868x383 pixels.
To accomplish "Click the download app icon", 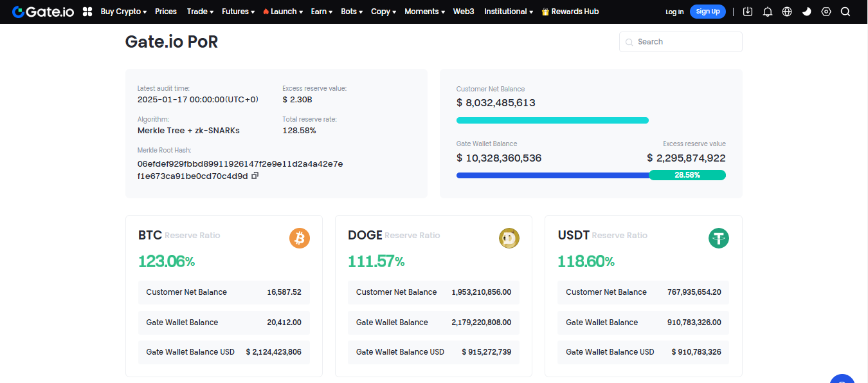I will pyautogui.click(x=747, y=12).
